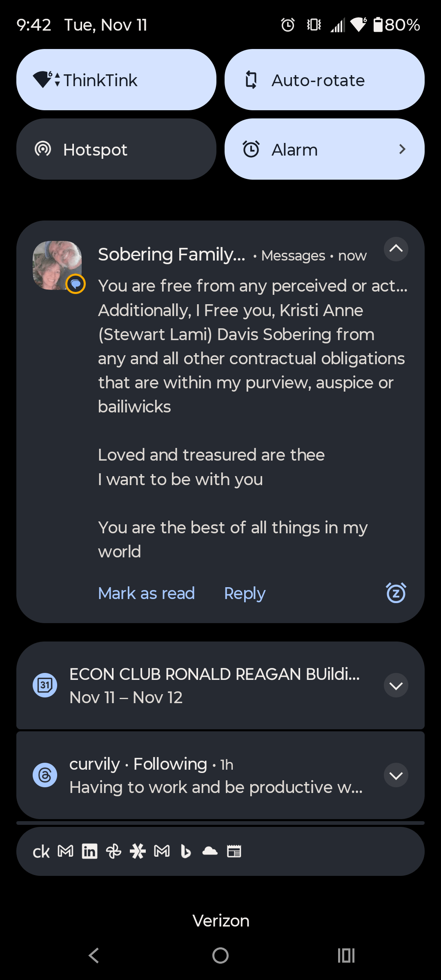This screenshot has width=441, height=980.
Task: Tap the cloud notification icon
Action: tap(210, 851)
